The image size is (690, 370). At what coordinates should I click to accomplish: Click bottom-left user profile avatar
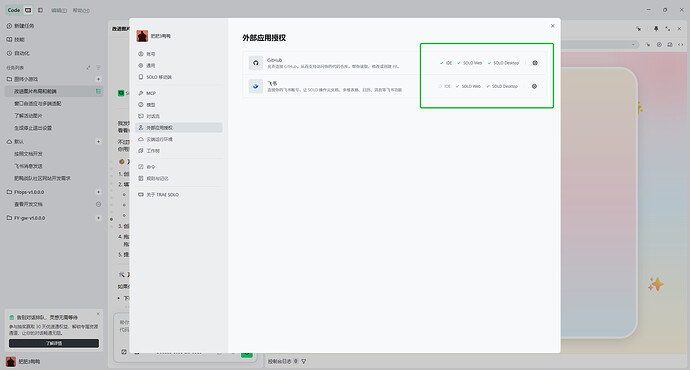[x=11, y=362]
